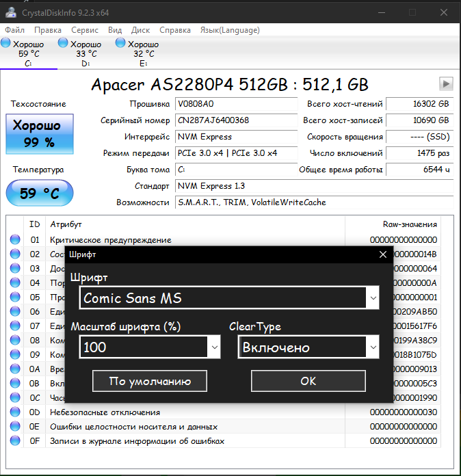Click the next disk arrow button
The height and width of the screenshot is (476, 461).
click(446, 84)
